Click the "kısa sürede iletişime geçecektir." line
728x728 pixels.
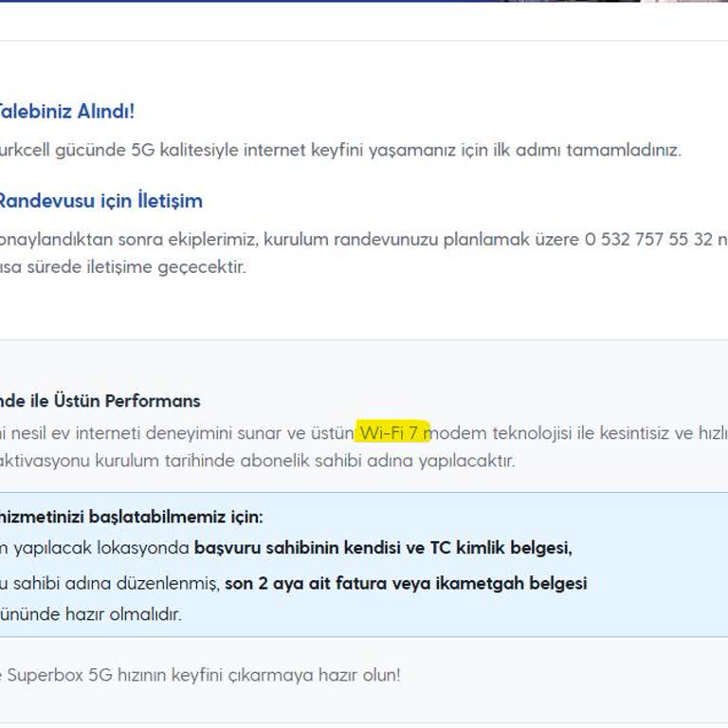tap(123, 266)
